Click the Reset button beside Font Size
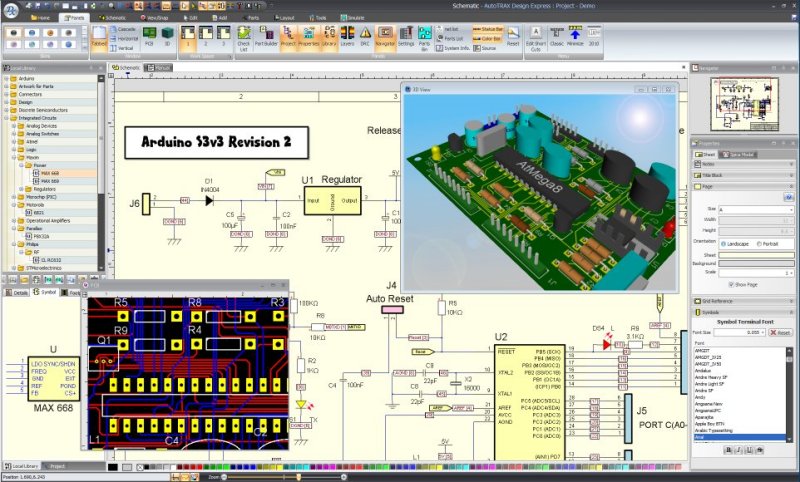The image size is (800, 482). [x=780, y=333]
